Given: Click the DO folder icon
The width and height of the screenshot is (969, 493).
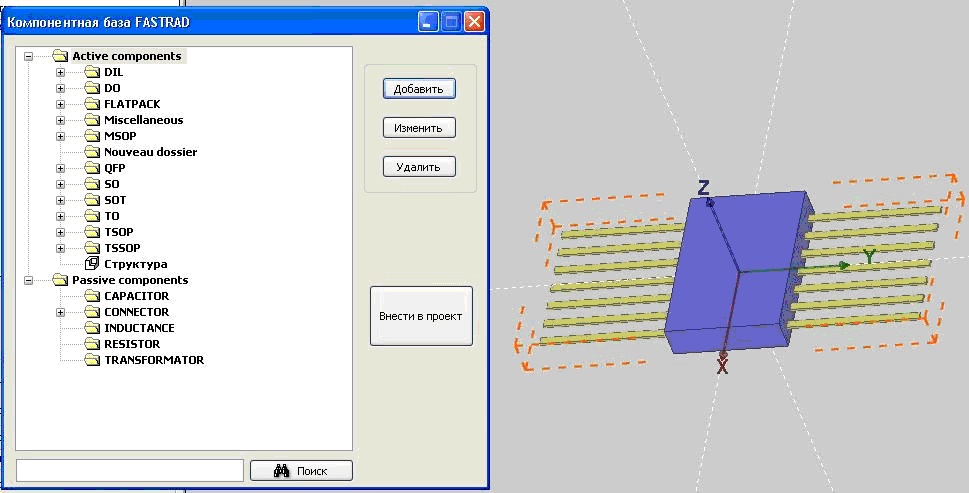Looking at the screenshot, I should pyautogui.click(x=92, y=88).
